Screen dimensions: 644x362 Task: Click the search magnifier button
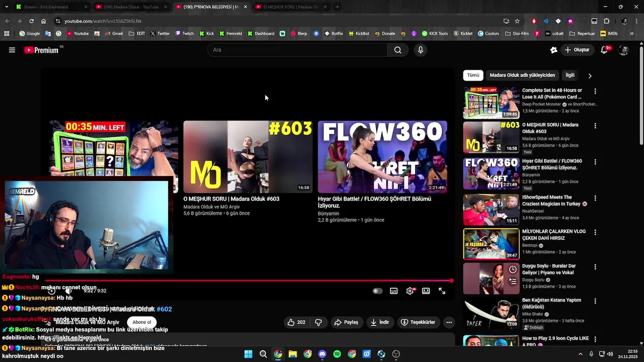(x=397, y=50)
